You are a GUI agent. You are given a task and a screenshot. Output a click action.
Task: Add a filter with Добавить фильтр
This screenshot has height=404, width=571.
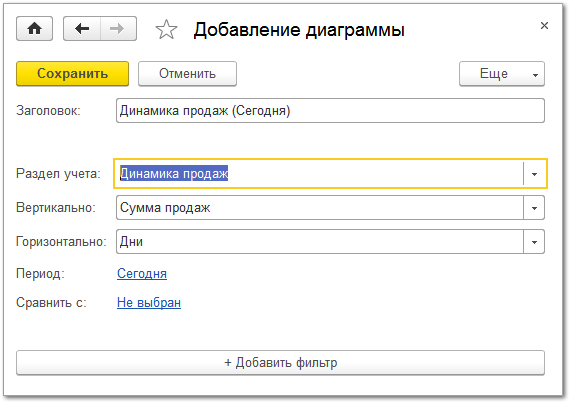(280, 363)
